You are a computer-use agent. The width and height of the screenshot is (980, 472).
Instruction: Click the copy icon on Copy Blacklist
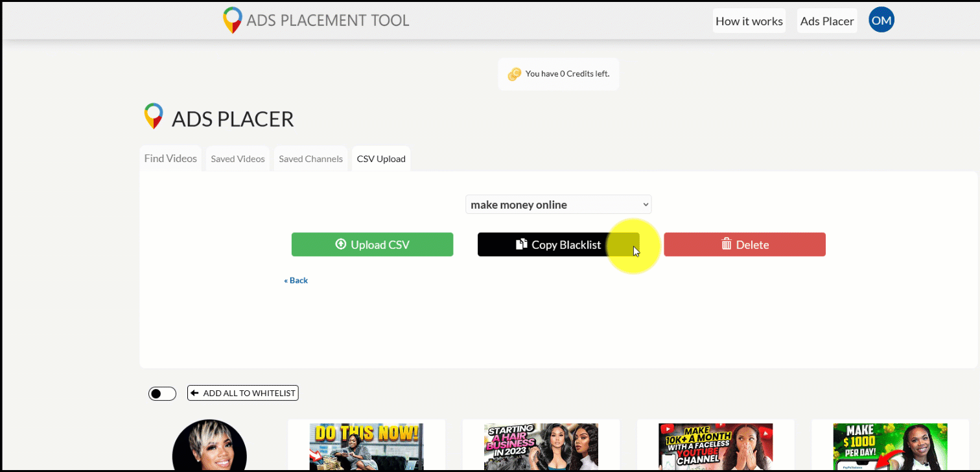[521, 244]
